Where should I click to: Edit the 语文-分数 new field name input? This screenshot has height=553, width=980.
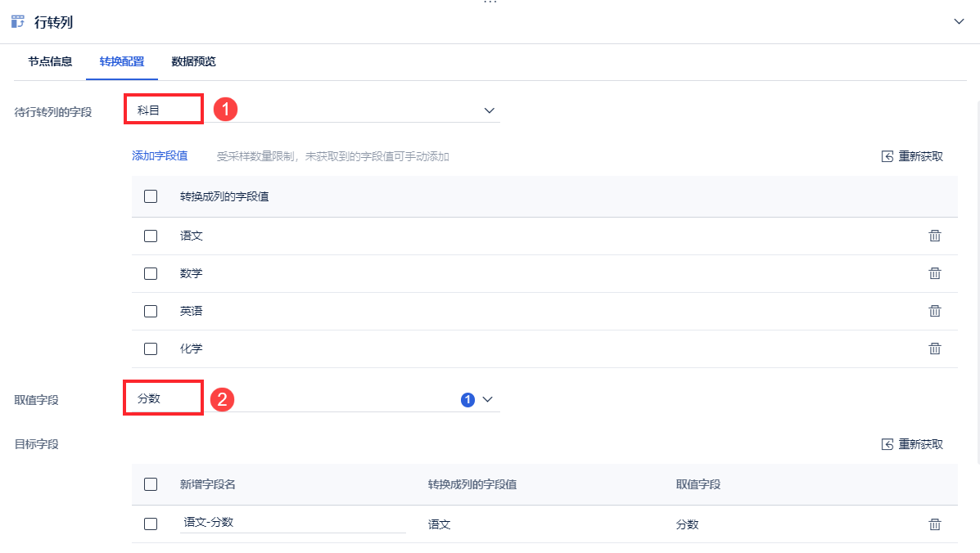pos(292,523)
